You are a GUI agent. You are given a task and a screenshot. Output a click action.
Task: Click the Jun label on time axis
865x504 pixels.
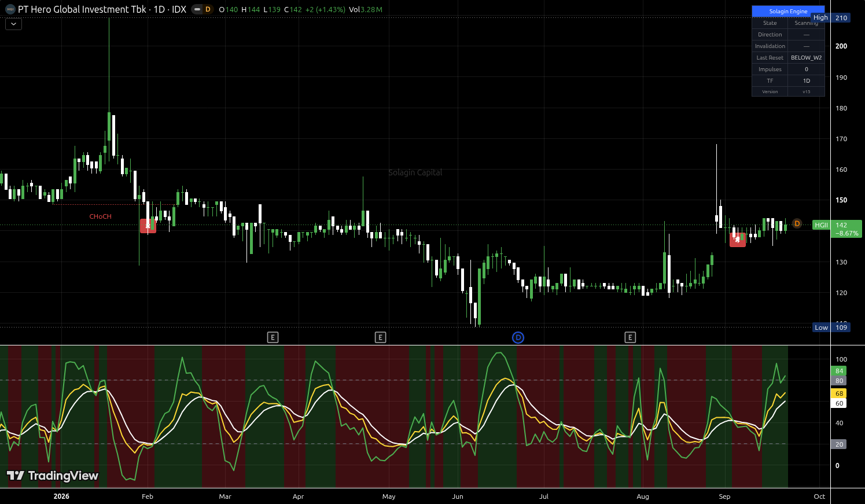pos(458,496)
